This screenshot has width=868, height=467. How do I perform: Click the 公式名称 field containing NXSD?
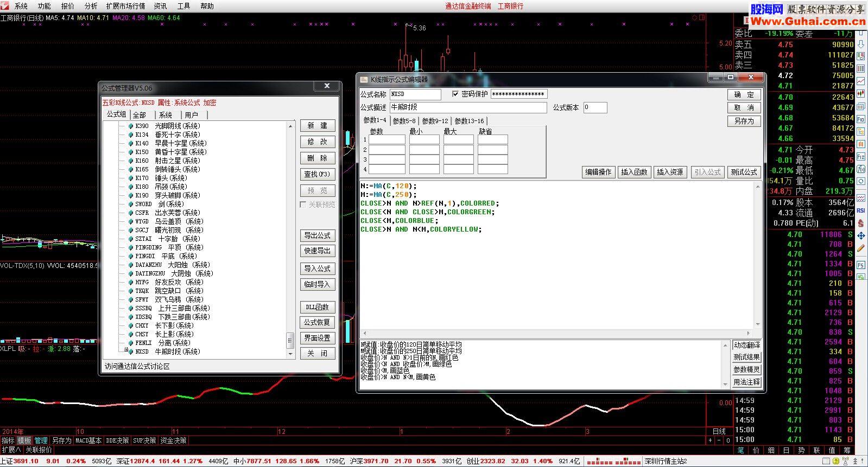point(415,94)
